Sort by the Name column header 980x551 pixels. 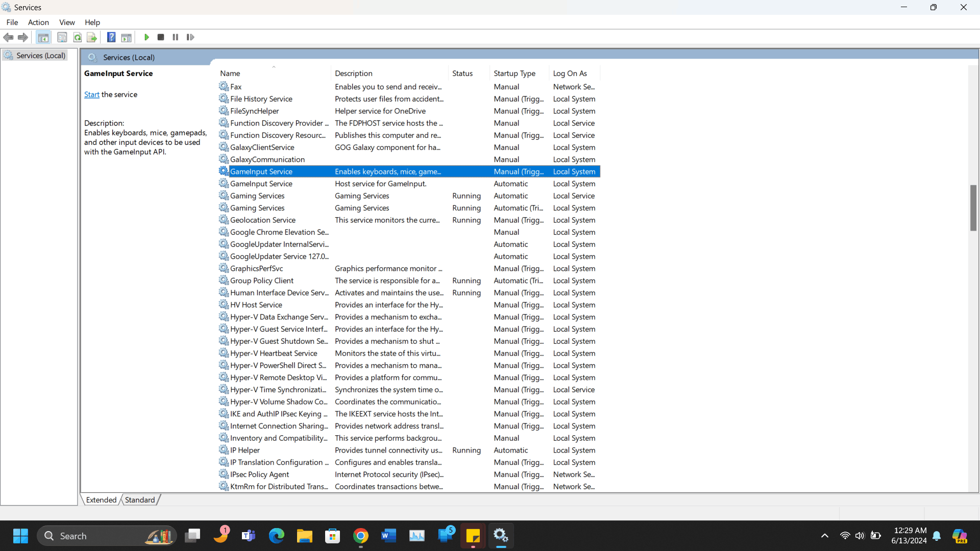230,73
